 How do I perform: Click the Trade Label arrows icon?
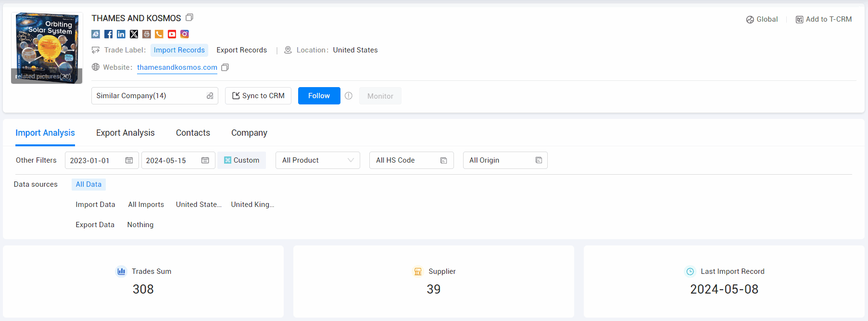[x=96, y=50]
